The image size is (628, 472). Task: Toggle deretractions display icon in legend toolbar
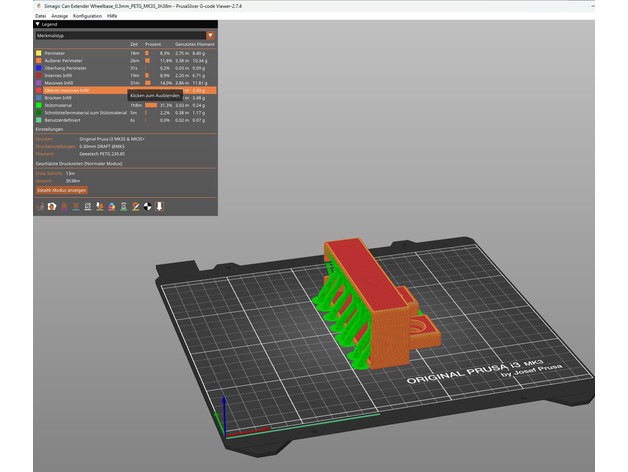click(76, 207)
